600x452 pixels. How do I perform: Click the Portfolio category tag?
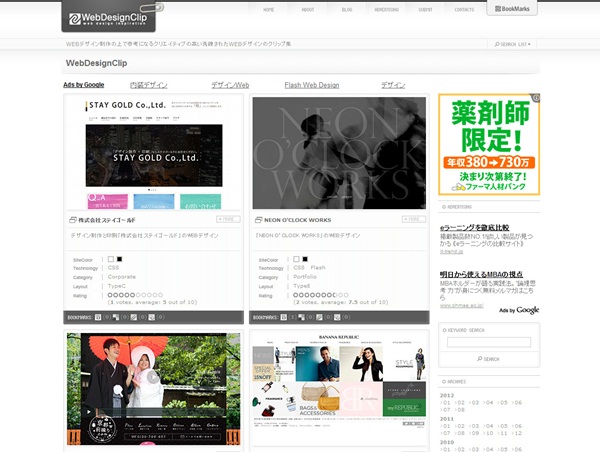(305, 277)
